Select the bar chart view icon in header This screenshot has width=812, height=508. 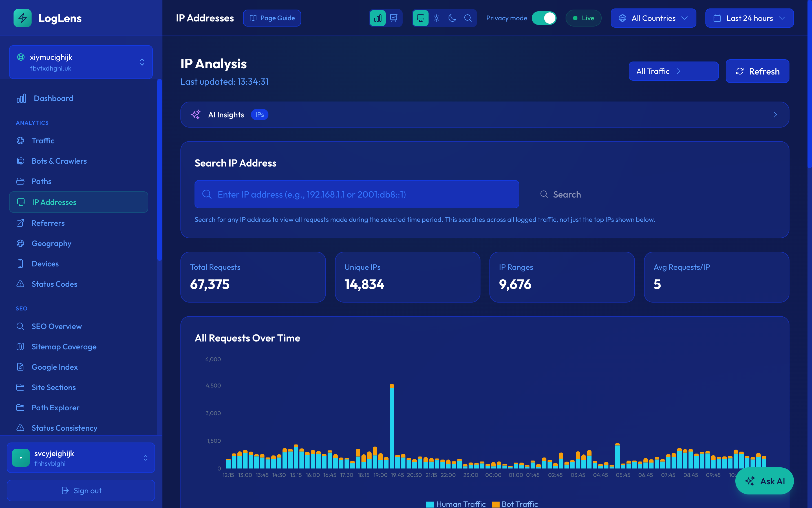pos(378,18)
